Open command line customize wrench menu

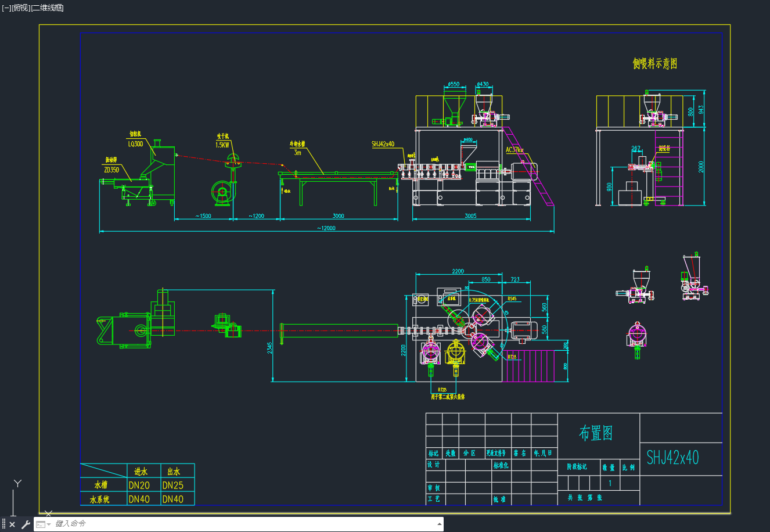pyautogui.click(x=26, y=524)
